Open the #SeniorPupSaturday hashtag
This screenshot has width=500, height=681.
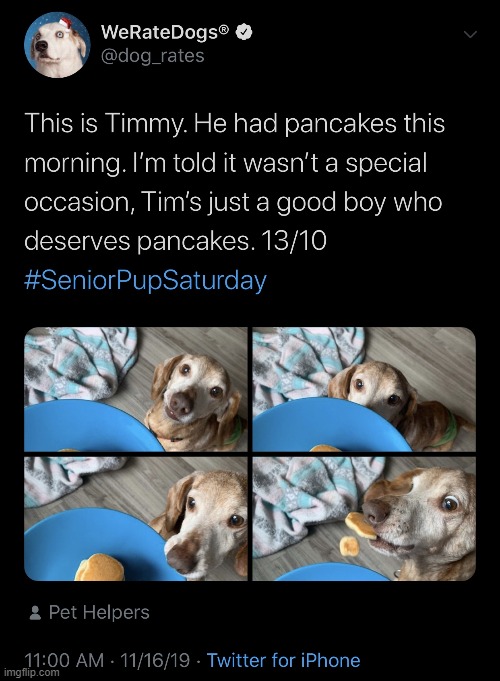145,281
